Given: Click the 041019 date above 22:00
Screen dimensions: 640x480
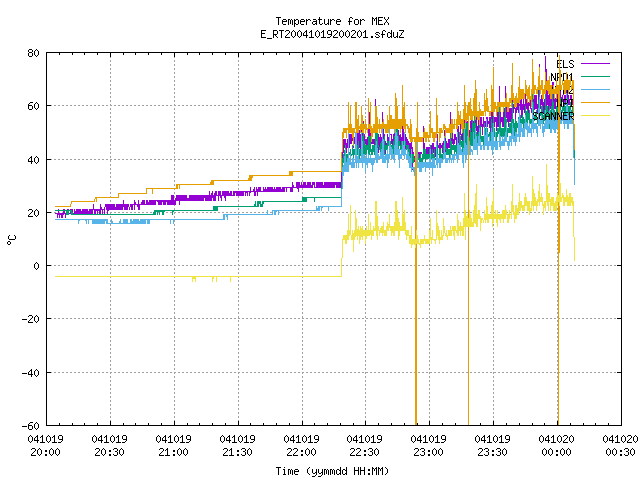Looking at the screenshot, I should point(301,439).
